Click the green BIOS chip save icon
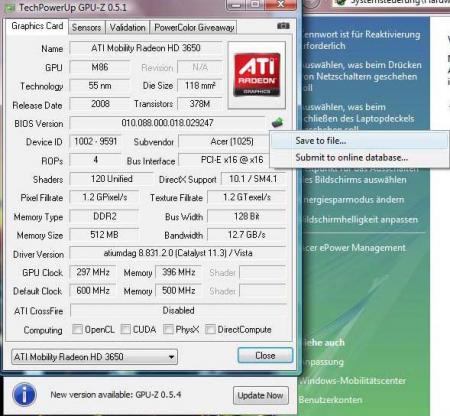The width and height of the screenshot is (450, 416). tap(277, 122)
